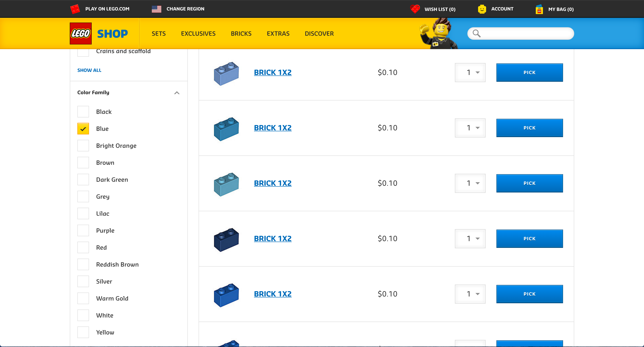Uncheck the Blue color filter
This screenshot has width=644, height=347.
coord(83,129)
